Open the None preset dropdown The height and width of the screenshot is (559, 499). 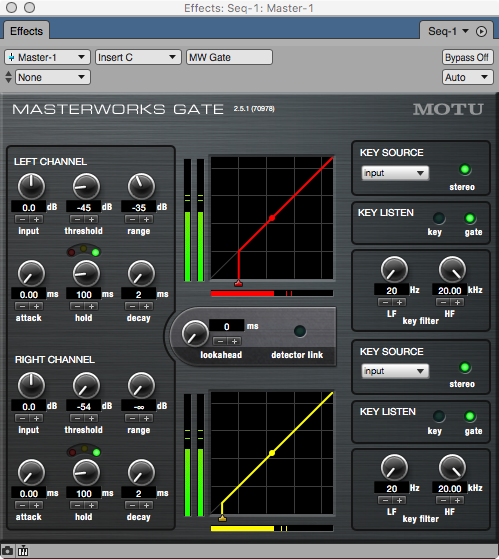[x=53, y=77]
